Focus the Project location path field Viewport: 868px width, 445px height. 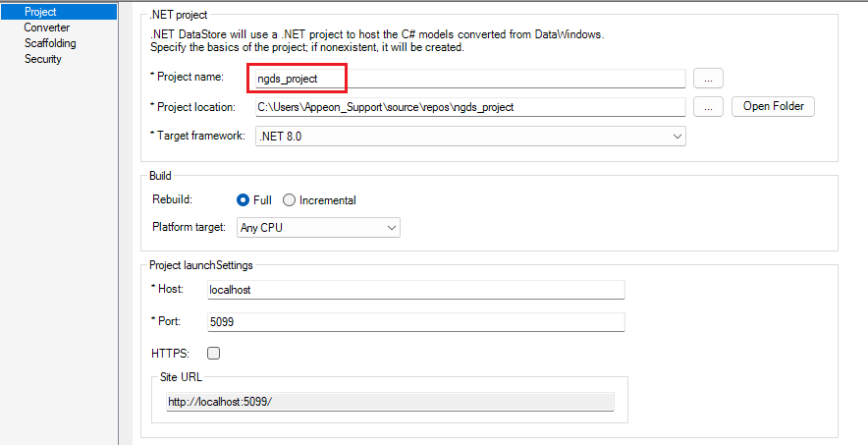[469, 107]
